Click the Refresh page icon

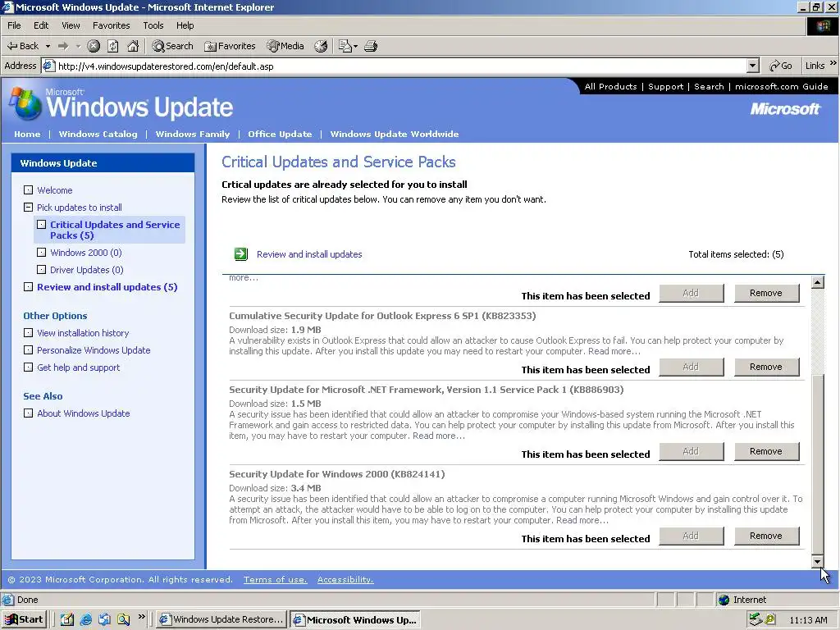point(113,46)
